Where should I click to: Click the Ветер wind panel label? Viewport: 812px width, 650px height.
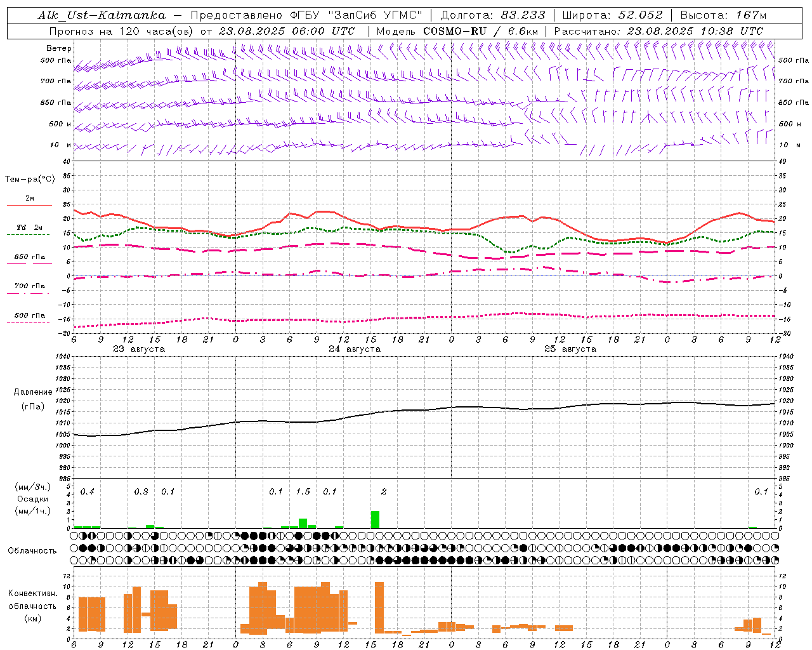(59, 48)
